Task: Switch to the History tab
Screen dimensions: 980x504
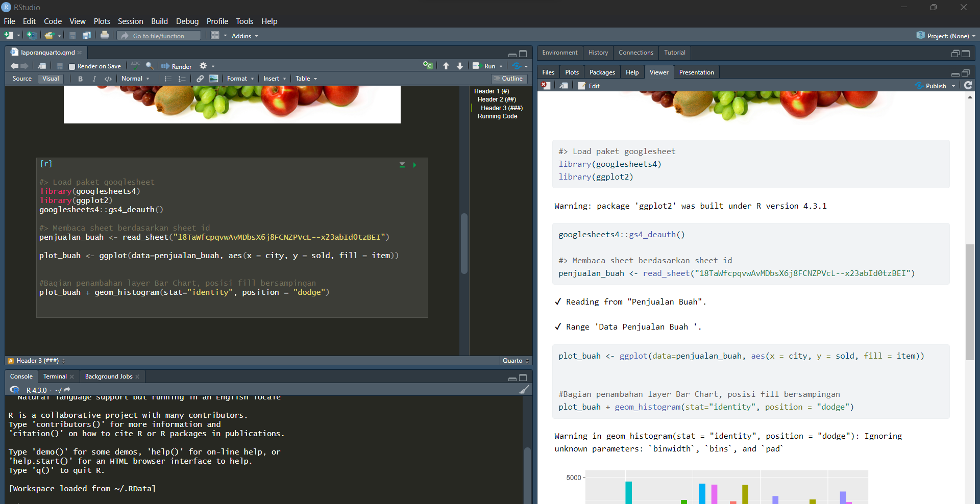Action: pos(598,53)
